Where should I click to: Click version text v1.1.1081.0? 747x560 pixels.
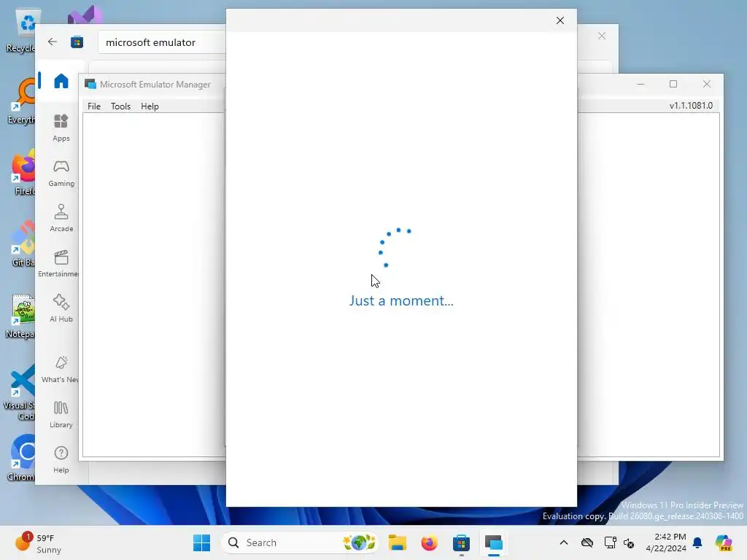pyautogui.click(x=691, y=106)
